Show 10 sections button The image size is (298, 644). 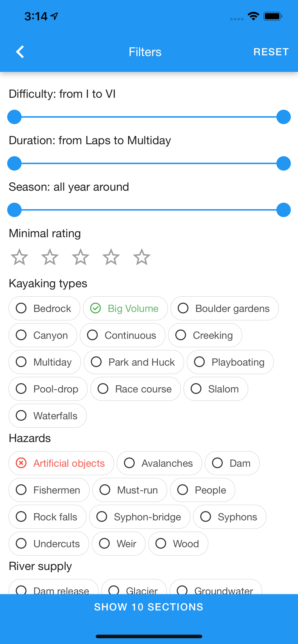[x=149, y=607]
